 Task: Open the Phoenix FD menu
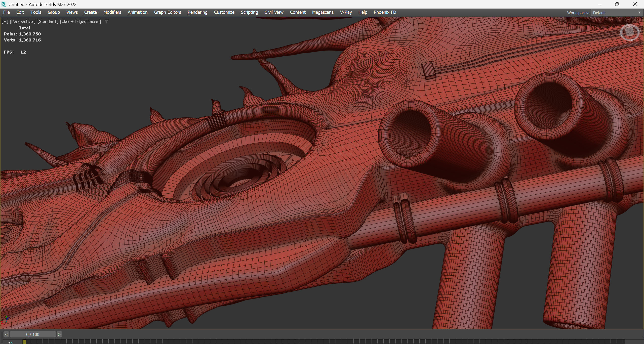click(385, 12)
